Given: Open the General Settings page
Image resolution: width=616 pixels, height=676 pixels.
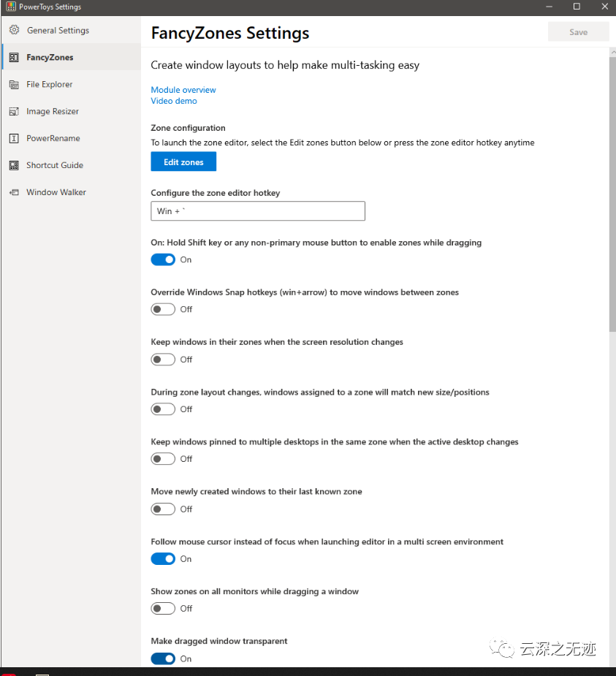Looking at the screenshot, I should (58, 30).
